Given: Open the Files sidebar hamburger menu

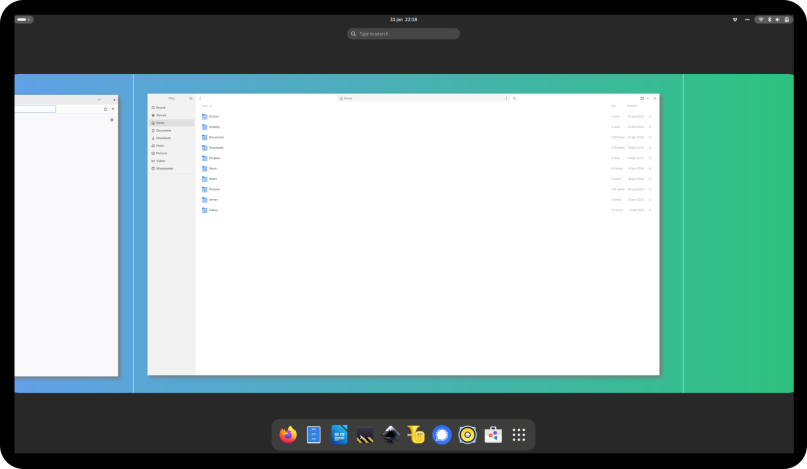Looking at the screenshot, I should click(190, 98).
